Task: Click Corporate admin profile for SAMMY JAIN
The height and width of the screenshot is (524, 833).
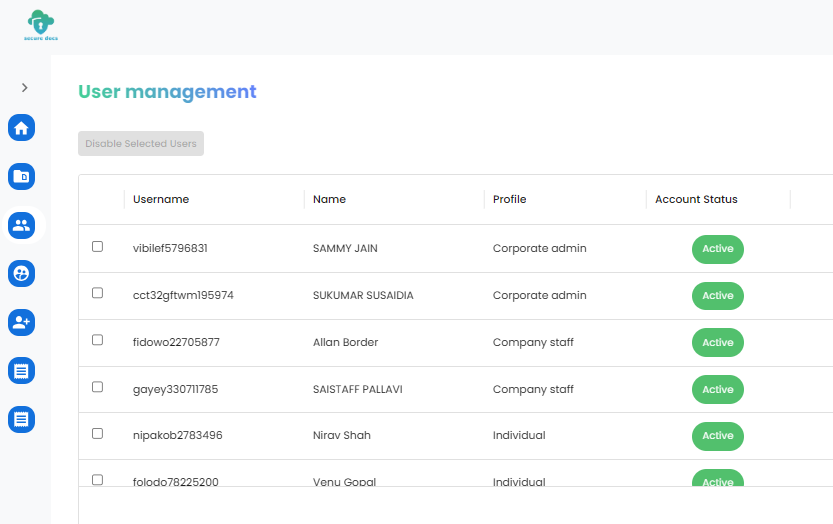Action: point(540,248)
